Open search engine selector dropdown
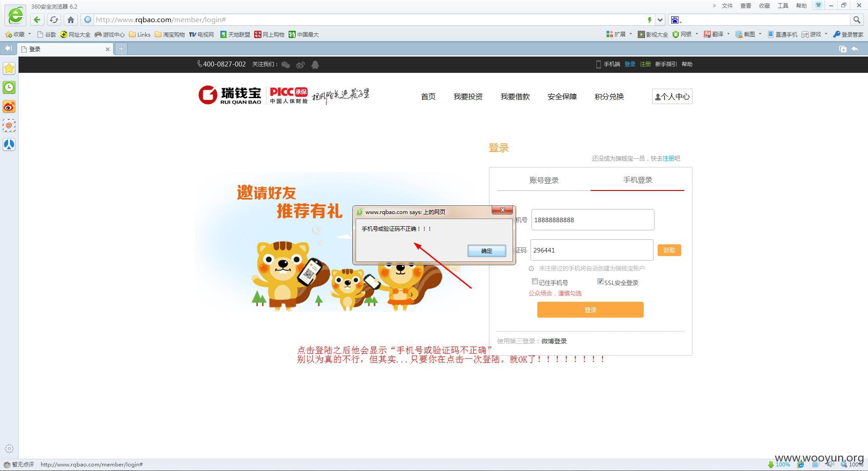 coord(676,20)
